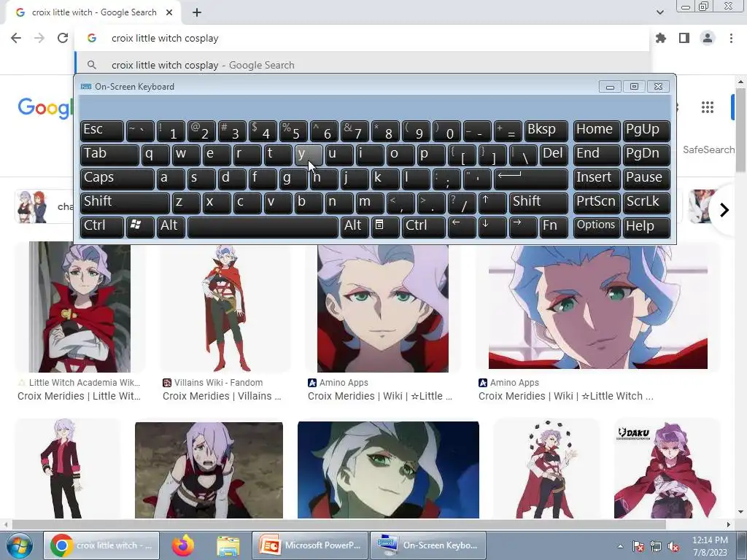Close the croix little witch tab
The height and width of the screenshot is (560, 747).
(169, 13)
